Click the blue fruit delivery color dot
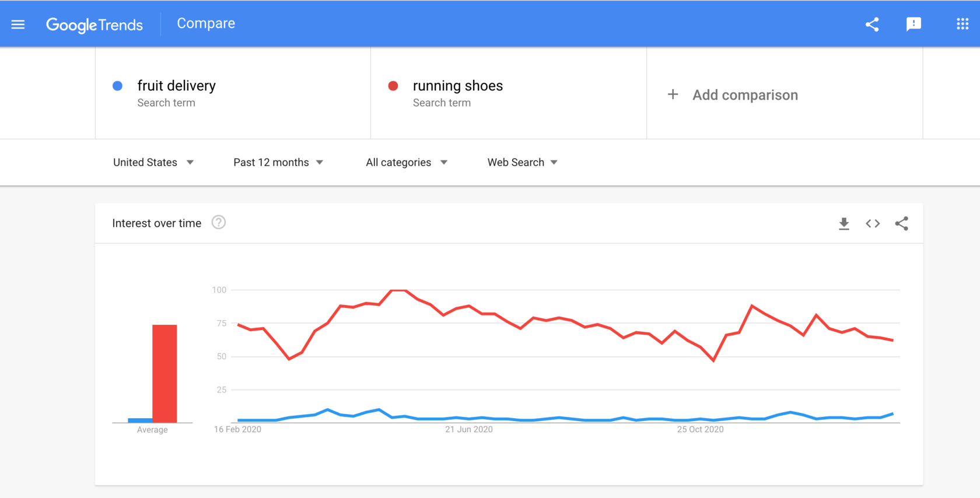Screen dimensions: 980x498 click(117, 86)
